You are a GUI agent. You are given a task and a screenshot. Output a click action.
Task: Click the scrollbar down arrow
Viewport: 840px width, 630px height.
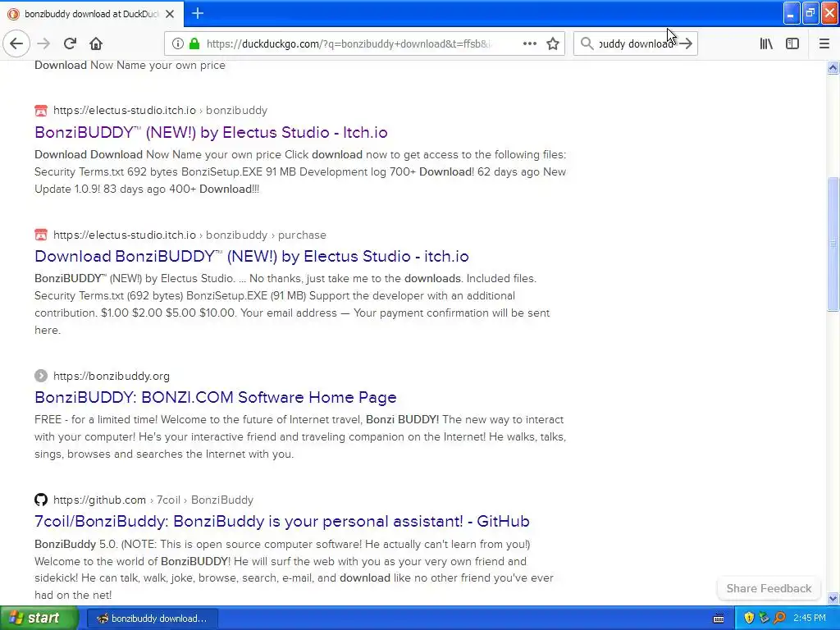point(833,598)
